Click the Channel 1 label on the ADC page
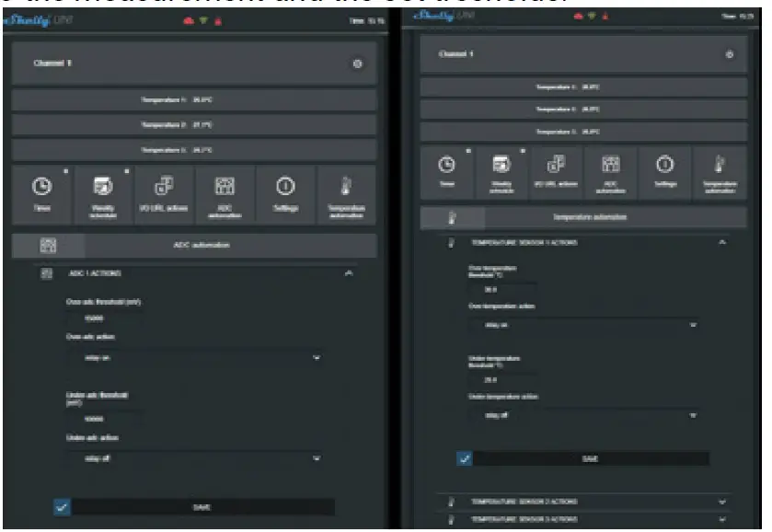772x532 pixels. (x=52, y=64)
